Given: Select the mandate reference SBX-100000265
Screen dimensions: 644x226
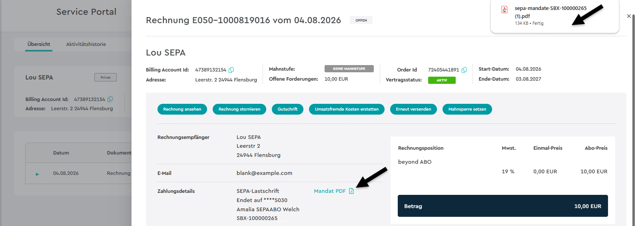Looking at the screenshot, I should point(257,218).
